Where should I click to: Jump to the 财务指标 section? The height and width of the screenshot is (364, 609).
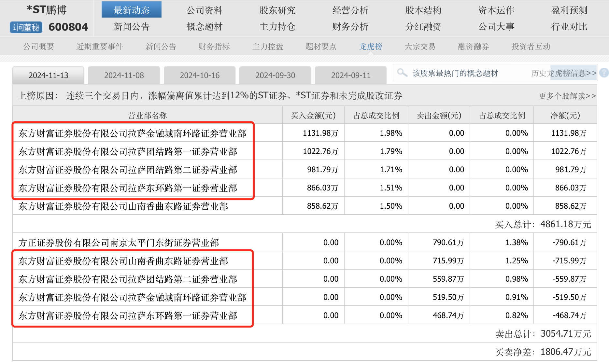click(x=214, y=47)
